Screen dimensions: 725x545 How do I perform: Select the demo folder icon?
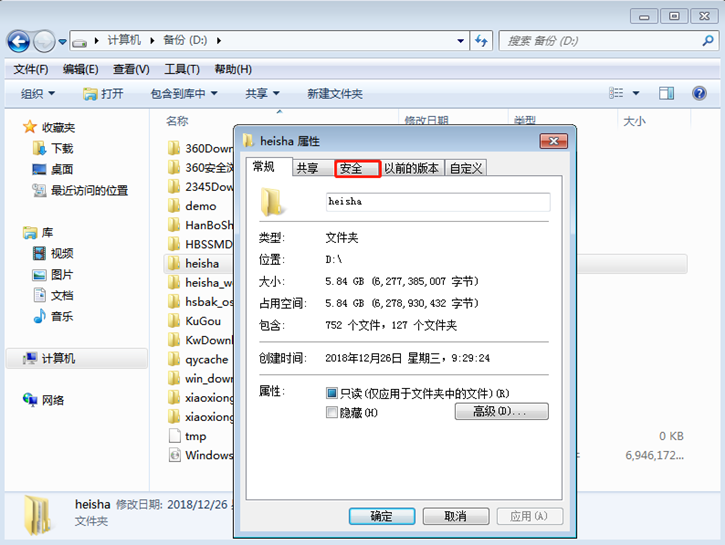pos(174,206)
